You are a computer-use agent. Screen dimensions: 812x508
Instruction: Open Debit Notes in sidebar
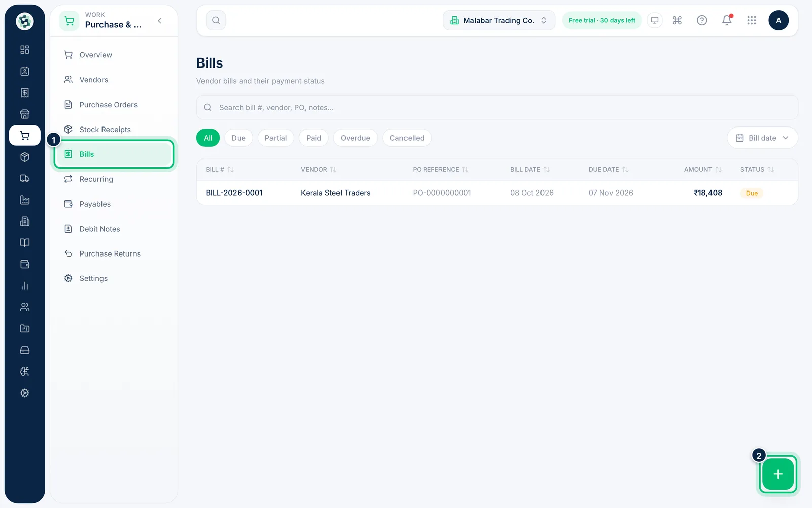click(x=114, y=229)
